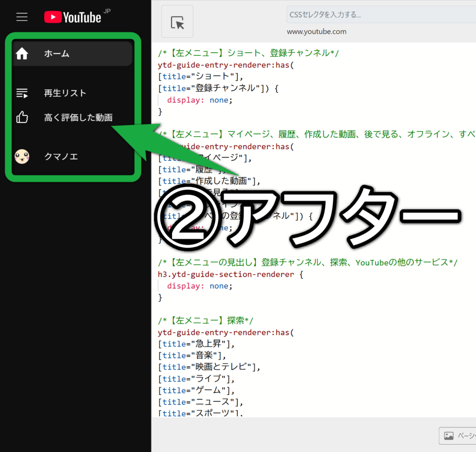This screenshot has height=452, width=476.
Task: Click the [title="映画とテレビ"] line
Action: tap(209, 367)
